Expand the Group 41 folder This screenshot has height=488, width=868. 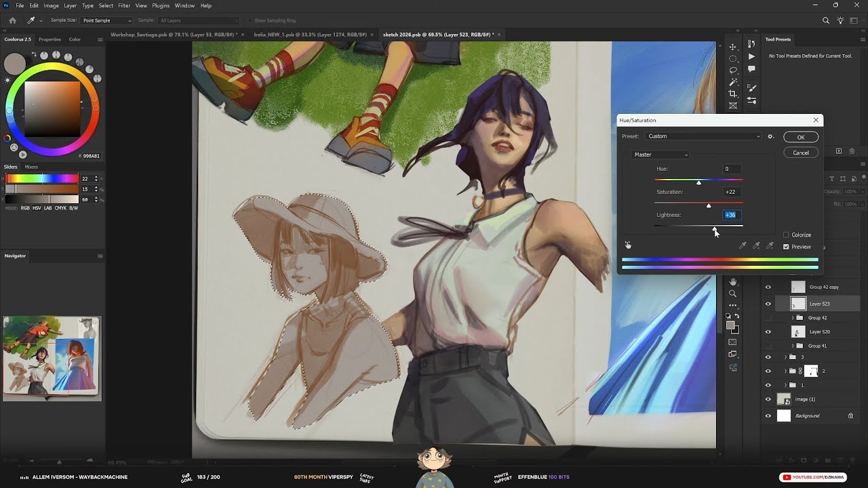pyautogui.click(x=793, y=346)
